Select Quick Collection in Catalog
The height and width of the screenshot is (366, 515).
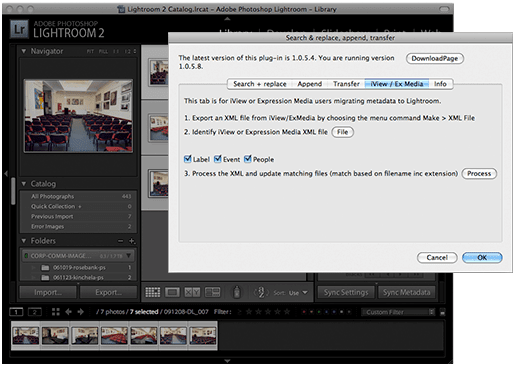[x=78, y=206]
